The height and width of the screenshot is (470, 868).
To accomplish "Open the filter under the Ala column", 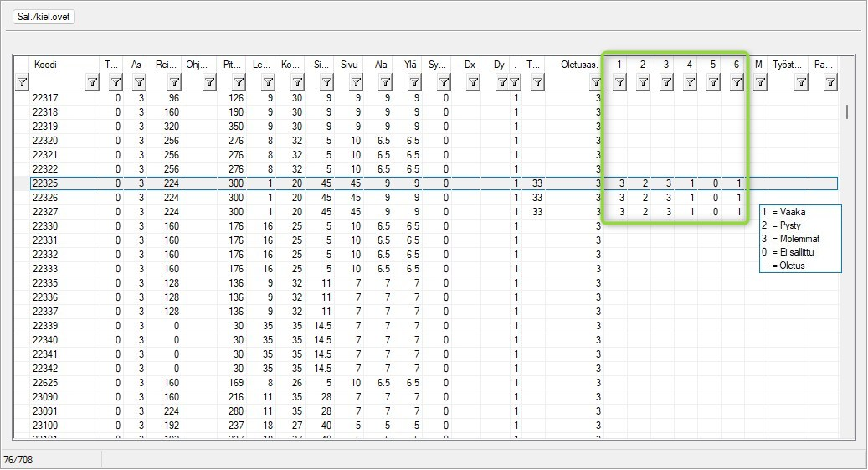I will pyautogui.click(x=385, y=83).
